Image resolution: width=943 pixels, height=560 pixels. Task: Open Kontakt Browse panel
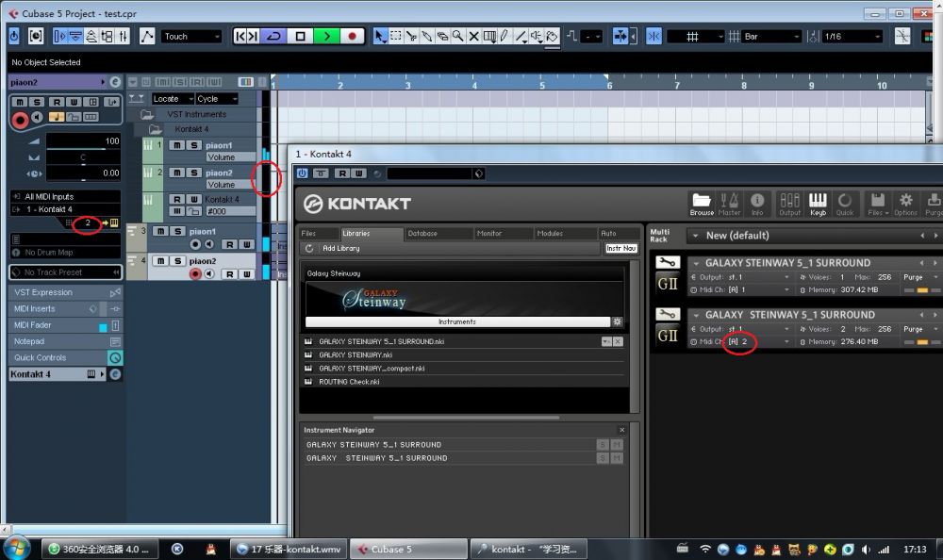click(x=701, y=203)
